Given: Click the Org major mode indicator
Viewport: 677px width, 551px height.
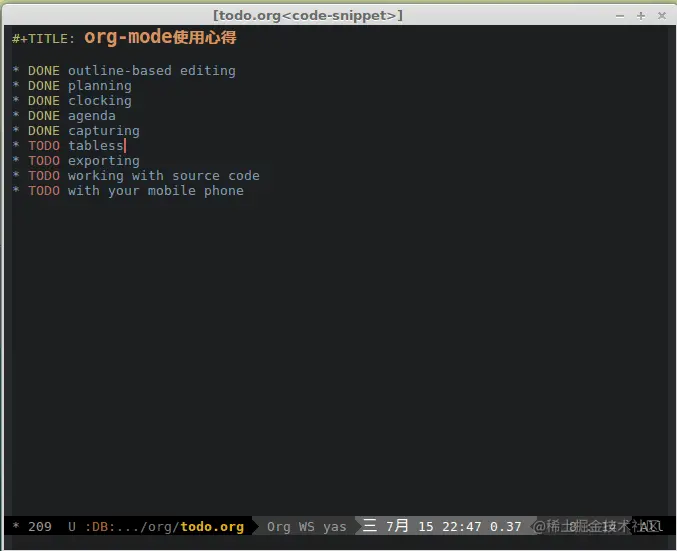Looking at the screenshot, I should [x=278, y=527].
